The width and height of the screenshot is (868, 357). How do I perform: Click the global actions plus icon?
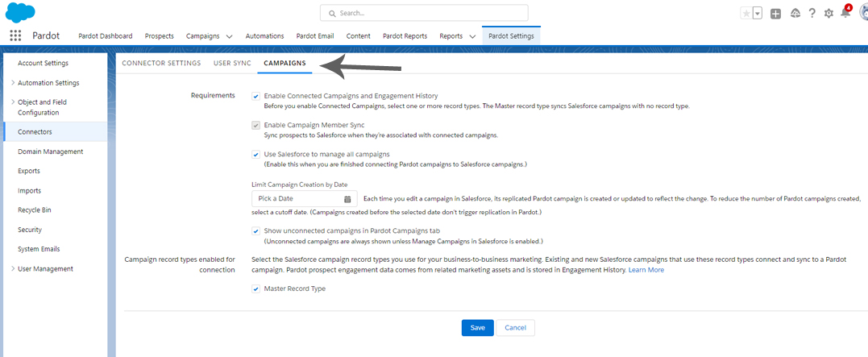[x=775, y=14]
